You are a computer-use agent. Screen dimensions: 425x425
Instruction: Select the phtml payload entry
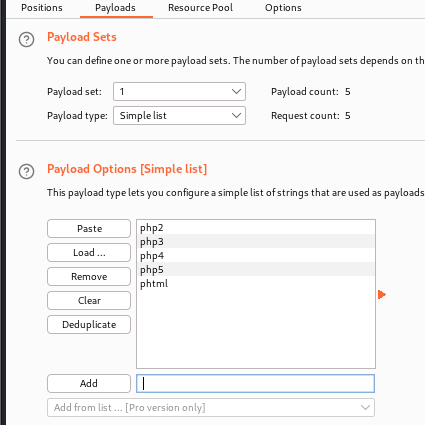point(256,284)
